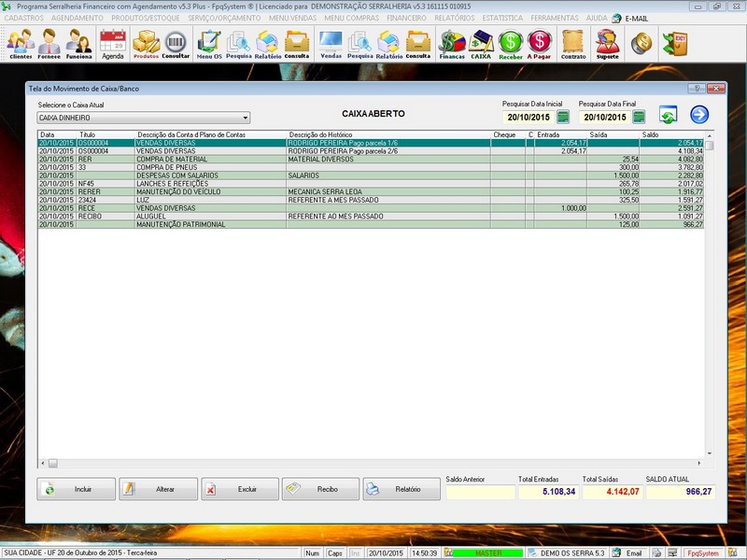Open the FERRAMENTAS menu
Screen dimensions: 747x560
555,18
